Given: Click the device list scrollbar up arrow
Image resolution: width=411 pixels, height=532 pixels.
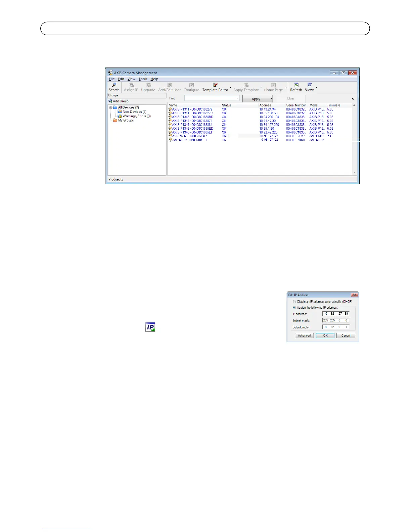Looking at the screenshot, I should click(354, 105).
